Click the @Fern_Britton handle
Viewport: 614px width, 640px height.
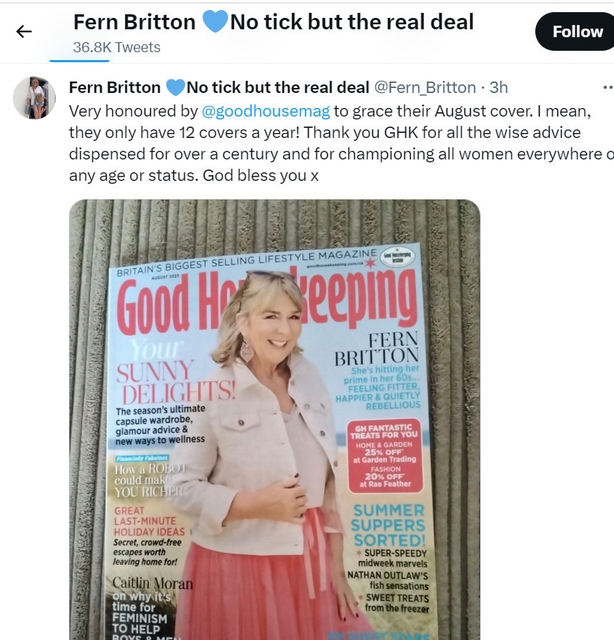click(x=425, y=87)
